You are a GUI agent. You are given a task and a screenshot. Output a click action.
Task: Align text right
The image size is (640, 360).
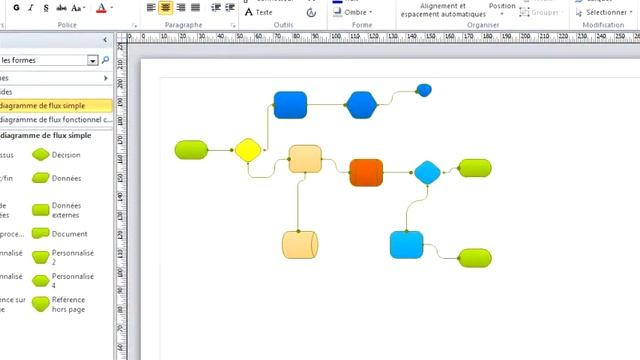click(x=181, y=7)
